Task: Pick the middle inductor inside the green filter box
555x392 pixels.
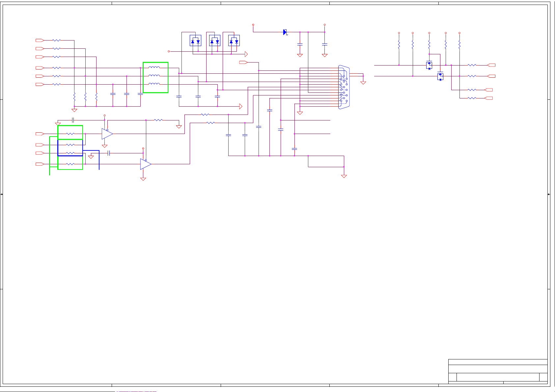Action: click(154, 76)
